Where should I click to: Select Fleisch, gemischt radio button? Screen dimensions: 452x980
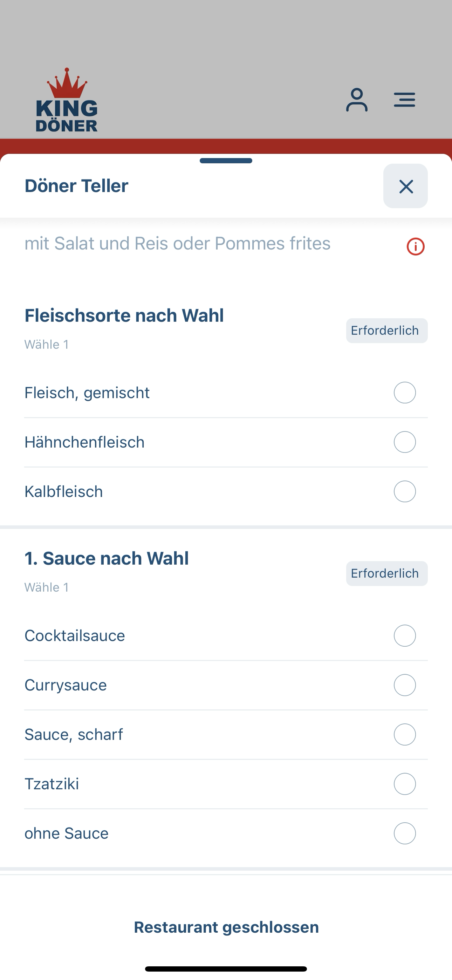pos(404,393)
